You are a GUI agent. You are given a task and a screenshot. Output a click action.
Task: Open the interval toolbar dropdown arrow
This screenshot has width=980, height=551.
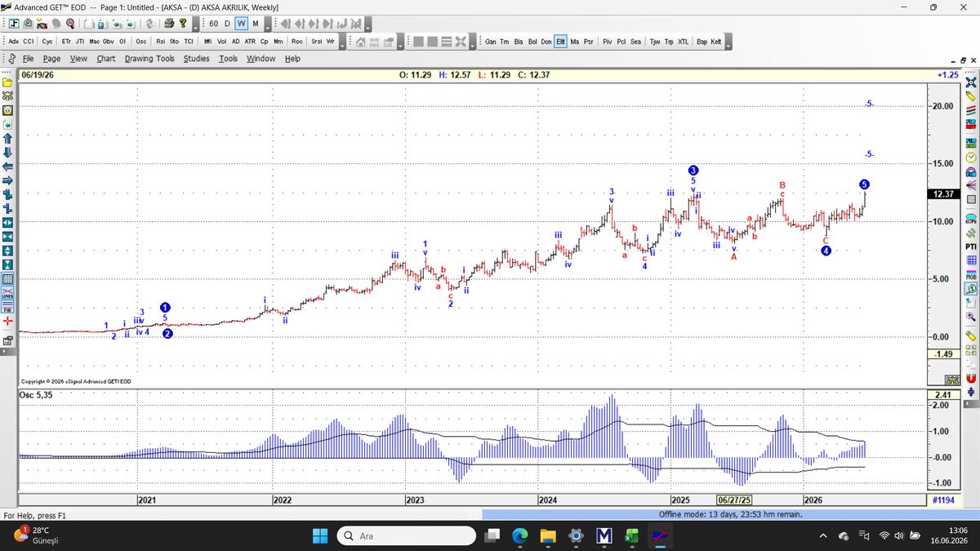268,26
